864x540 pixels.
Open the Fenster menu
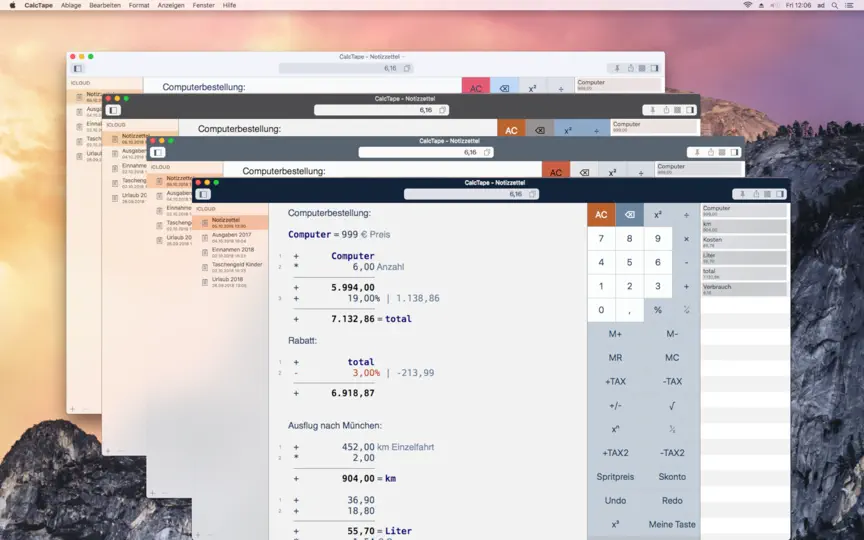(203, 5)
